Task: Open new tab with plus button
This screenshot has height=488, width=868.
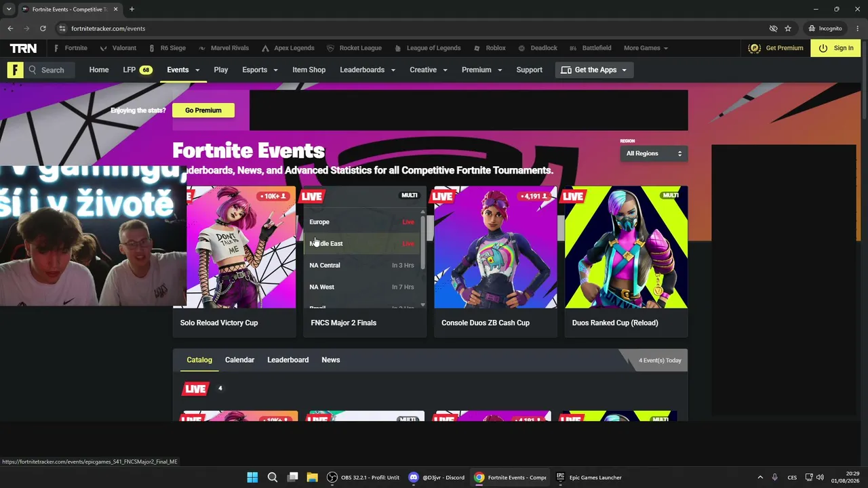Action: (x=132, y=9)
